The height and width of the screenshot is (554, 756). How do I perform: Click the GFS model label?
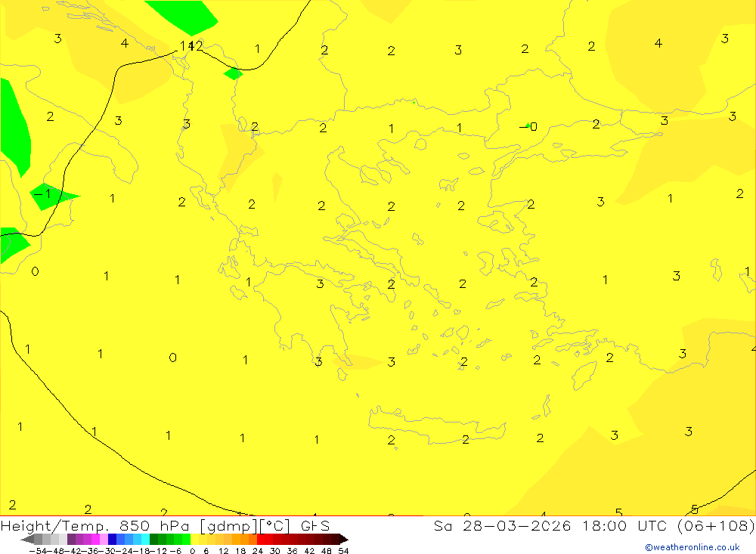click(314, 526)
